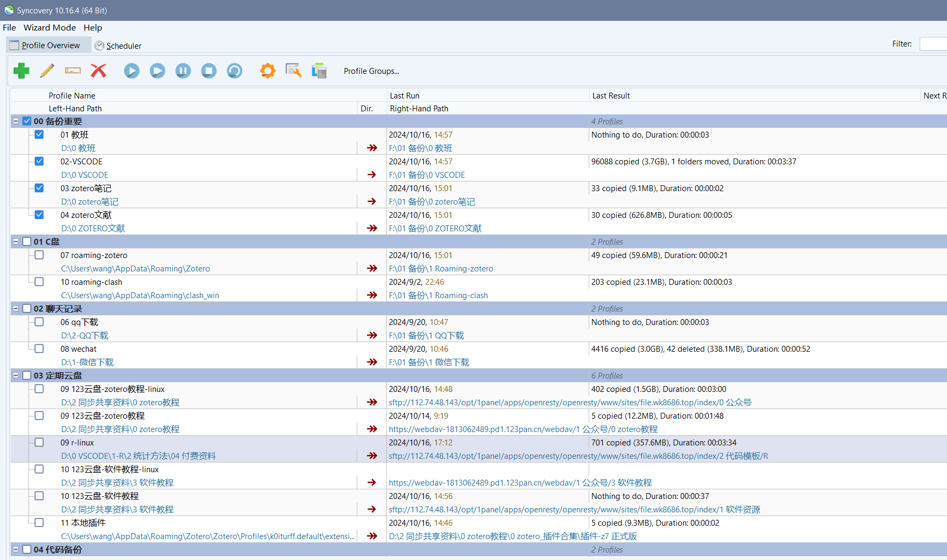Image resolution: width=947 pixels, height=560 pixels.
Task: Add a new profile with the green plus
Action: click(21, 71)
